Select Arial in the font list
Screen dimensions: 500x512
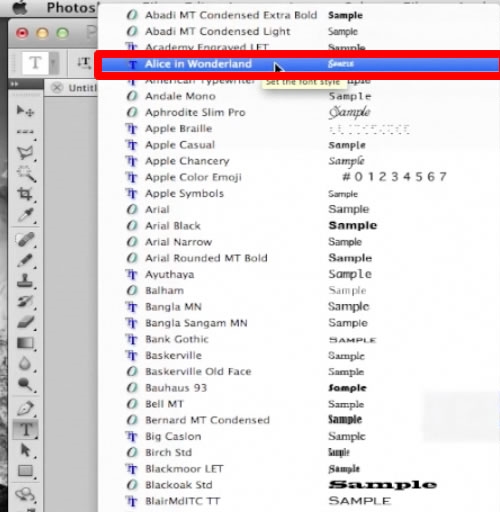tap(157, 210)
